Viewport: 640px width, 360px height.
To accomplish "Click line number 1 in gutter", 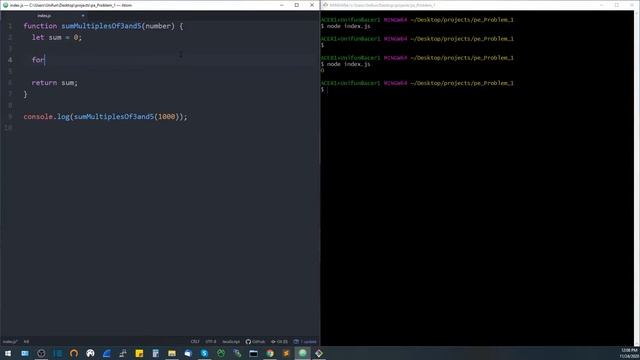I will click(x=10, y=26).
